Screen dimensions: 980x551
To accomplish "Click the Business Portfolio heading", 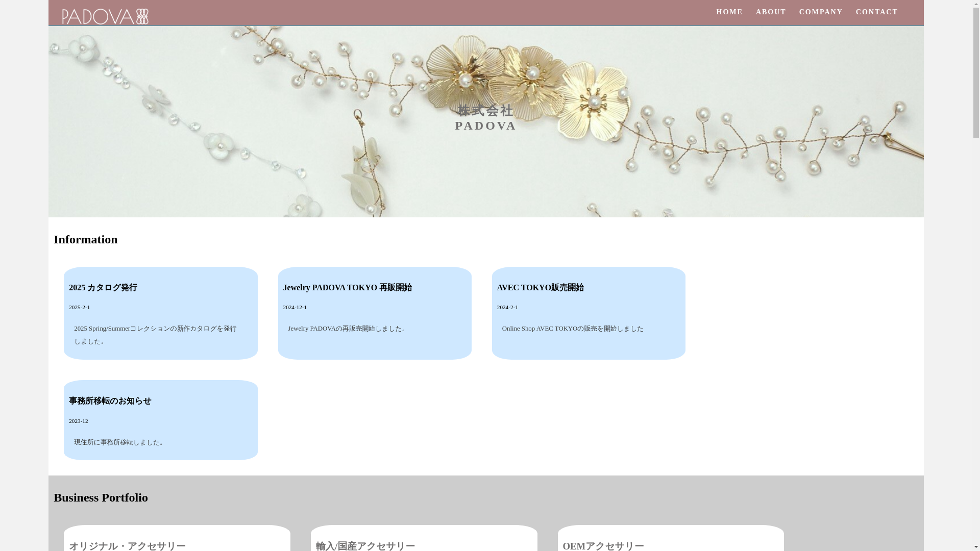I will coord(101,497).
